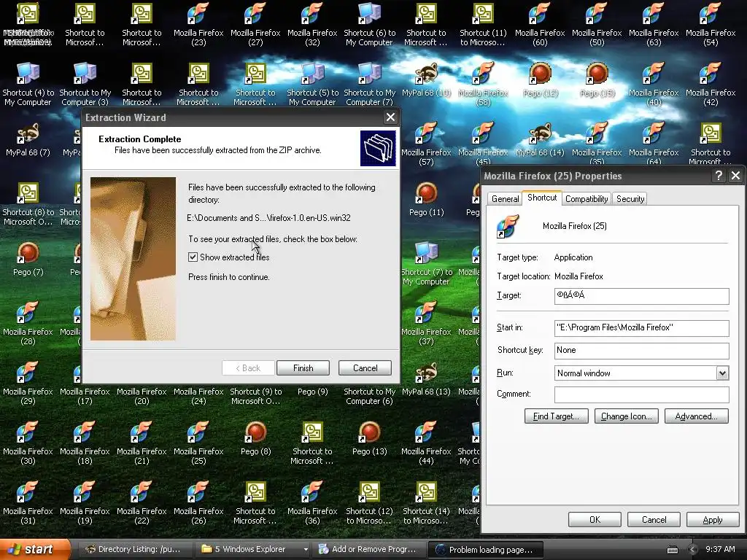Open Mozilla Firefox (36) desktop icon
This screenshot has width=747, height=560.
tap(312, 503)
